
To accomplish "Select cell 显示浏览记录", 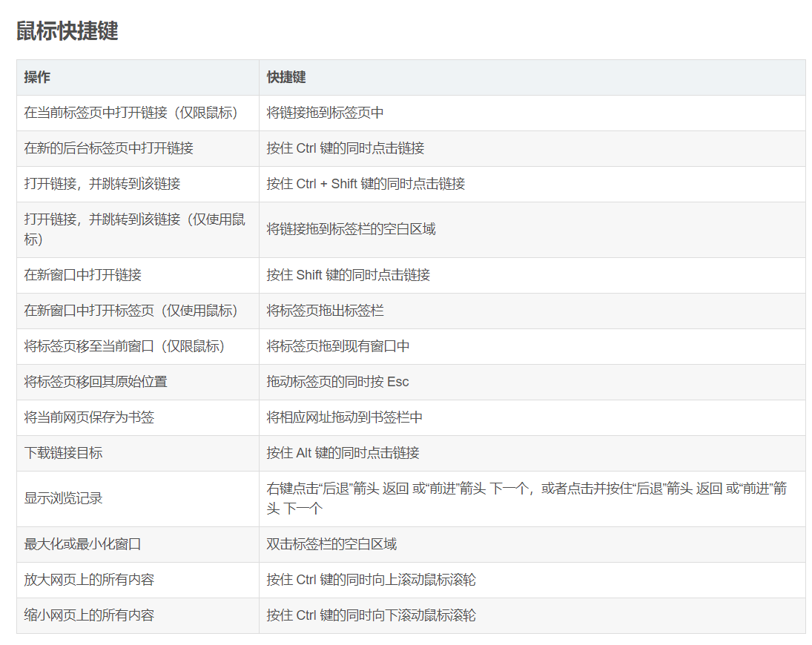I will pos(138,499).
